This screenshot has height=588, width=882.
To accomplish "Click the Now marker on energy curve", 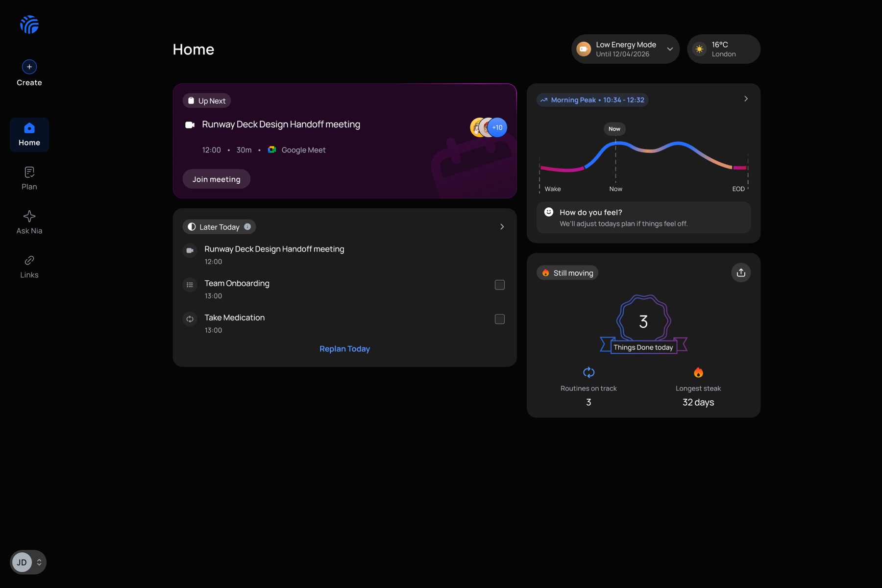I will point(614,129).
